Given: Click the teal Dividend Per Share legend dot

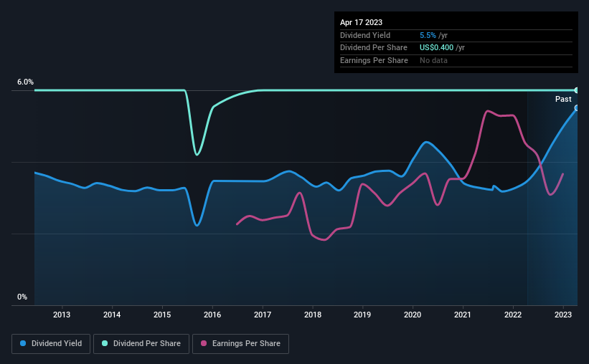Looking at the screenshot, I should click(x=105, y=343).
